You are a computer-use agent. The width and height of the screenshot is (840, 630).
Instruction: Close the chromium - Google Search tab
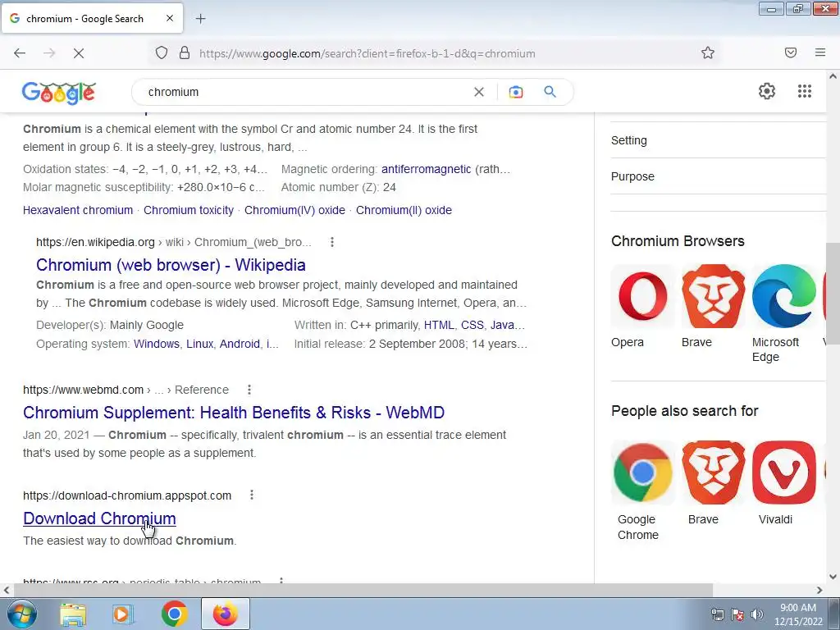[170, 18]
